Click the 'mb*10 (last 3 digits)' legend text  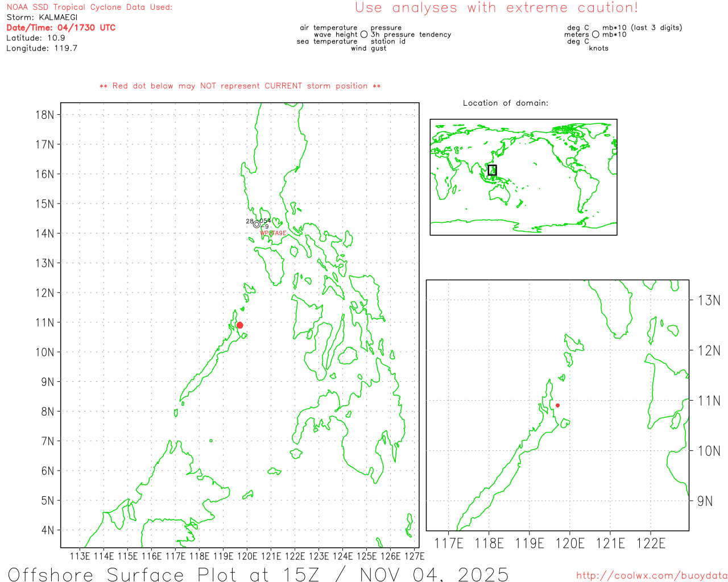[x=642, y=28]
